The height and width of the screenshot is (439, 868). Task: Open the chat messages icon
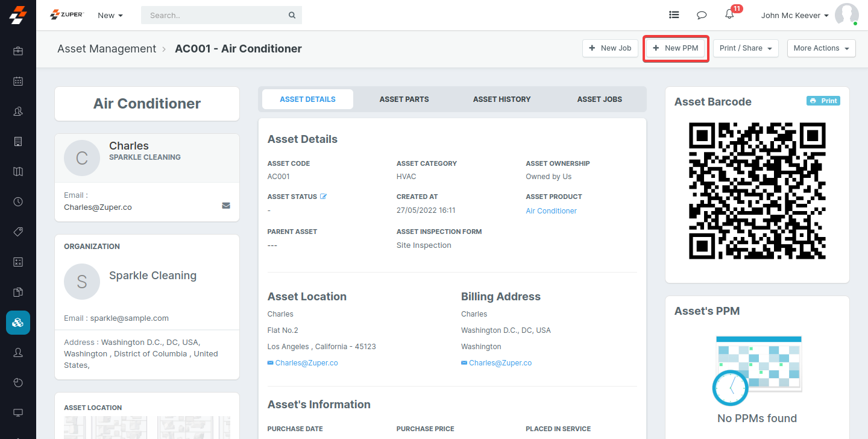coord(702,15)
